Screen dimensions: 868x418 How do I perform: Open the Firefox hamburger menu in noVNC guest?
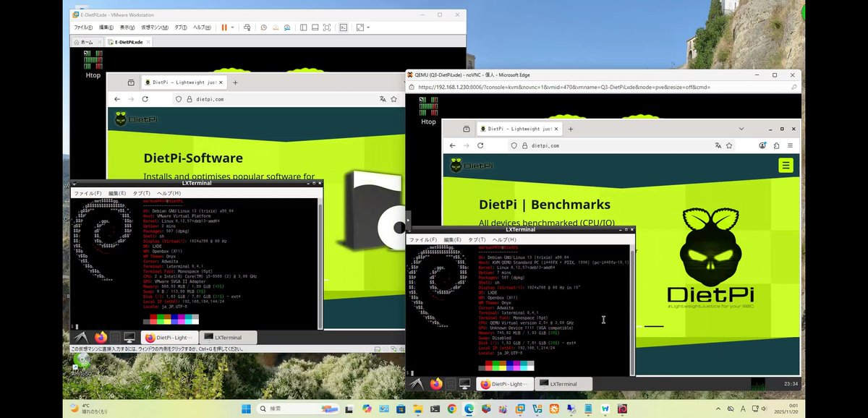tap(791, 145)
